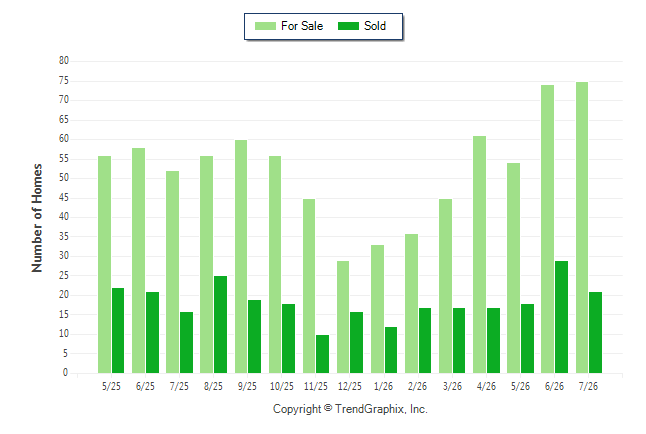
Task: Select the For Sale legend label
Action: [x=302, y=26]
